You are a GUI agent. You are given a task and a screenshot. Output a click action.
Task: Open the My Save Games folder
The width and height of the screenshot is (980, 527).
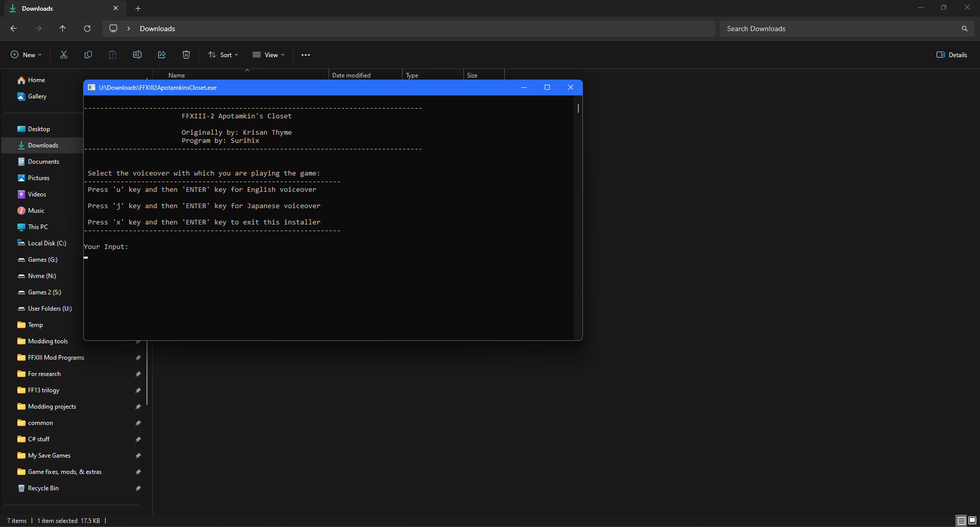49,456
